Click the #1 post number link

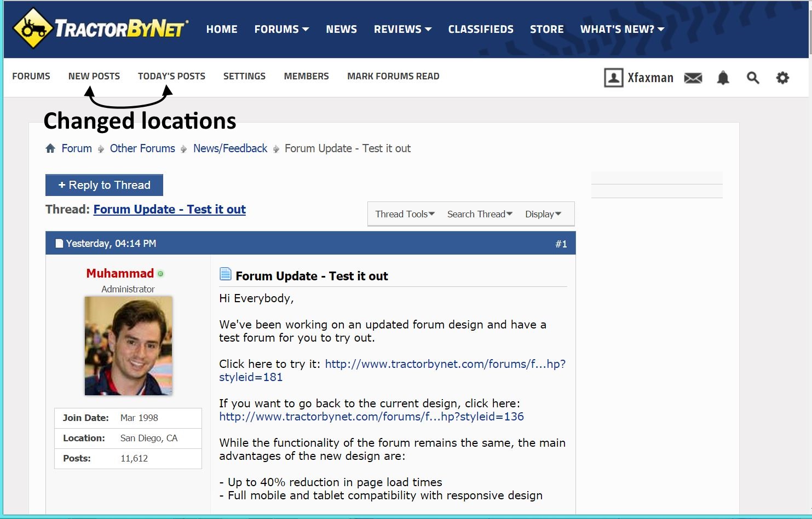561,244
